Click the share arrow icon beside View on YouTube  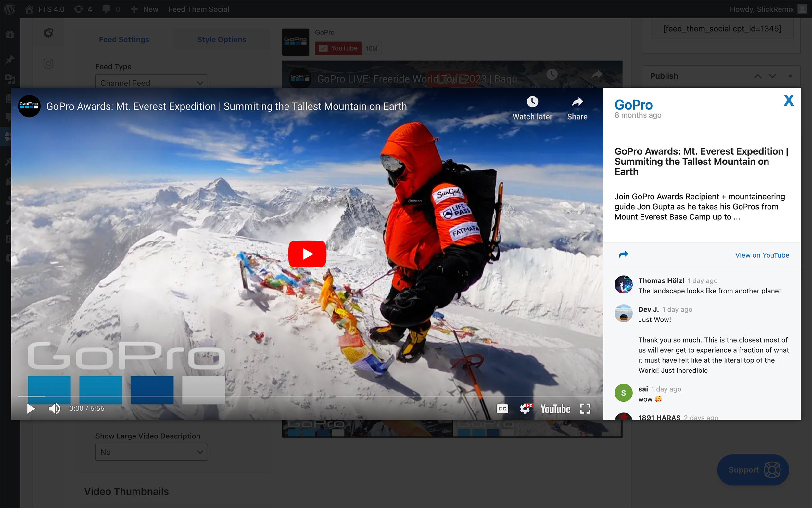coord(623,255)
